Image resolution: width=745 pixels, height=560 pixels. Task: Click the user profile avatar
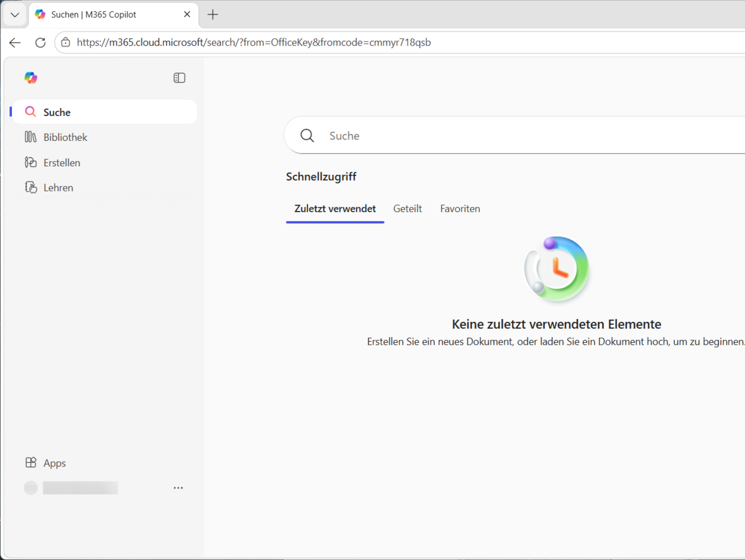coord(31,488)
